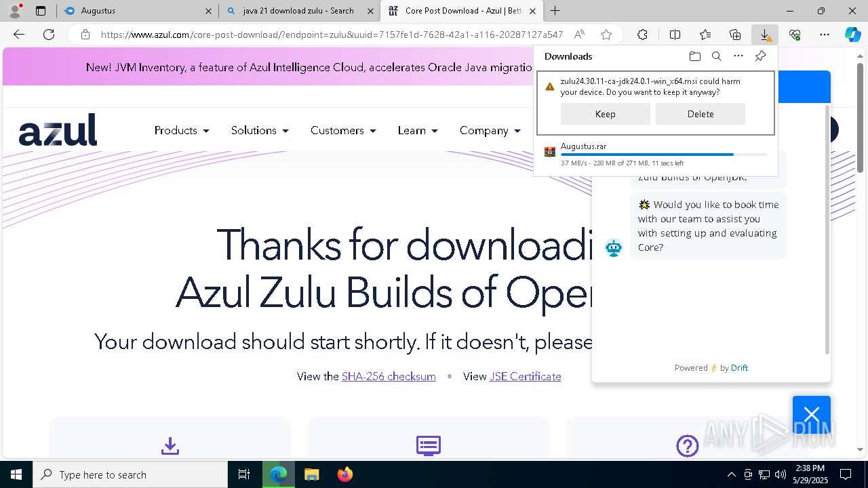
Task: Open the tab actions menu icon
Action: click(x=41, y=11)
